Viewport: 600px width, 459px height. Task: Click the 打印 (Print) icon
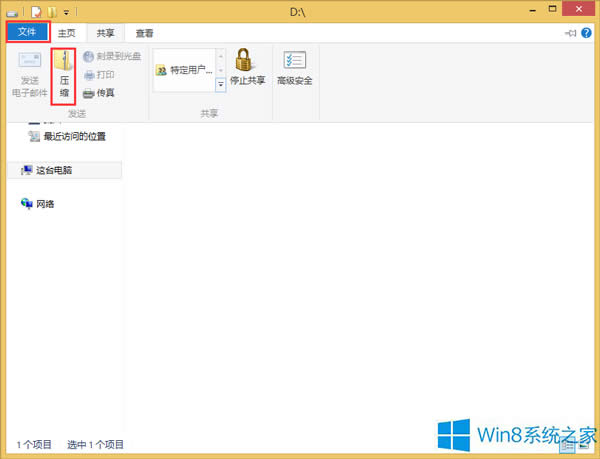click(89, 75)
